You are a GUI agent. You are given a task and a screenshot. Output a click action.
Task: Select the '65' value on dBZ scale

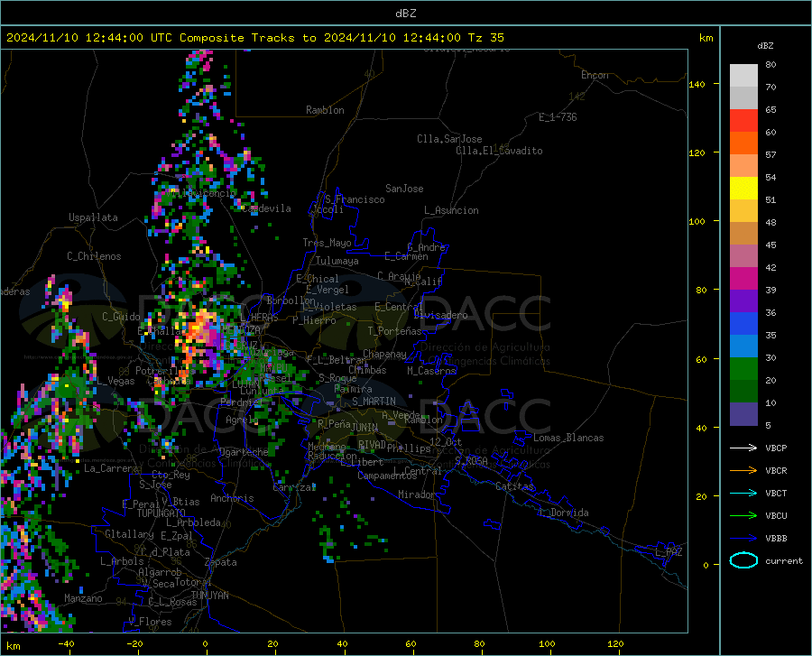click(x=770, y=110)
